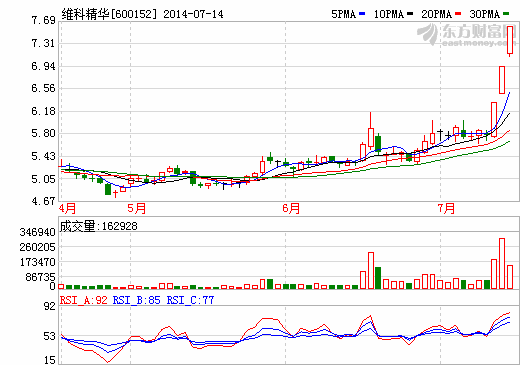Click the 7月 month marker
Image resolution: width=520 pixels, height=365 pixels.
(446, 209)
